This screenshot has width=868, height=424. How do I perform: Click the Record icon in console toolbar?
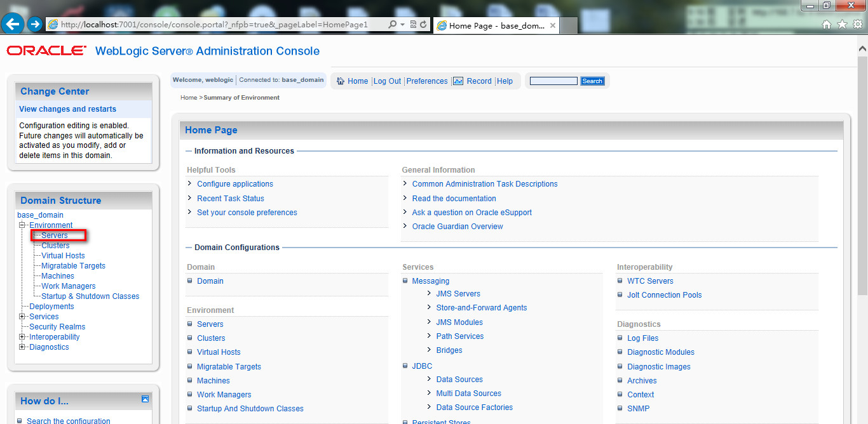[x=458, y=81]
